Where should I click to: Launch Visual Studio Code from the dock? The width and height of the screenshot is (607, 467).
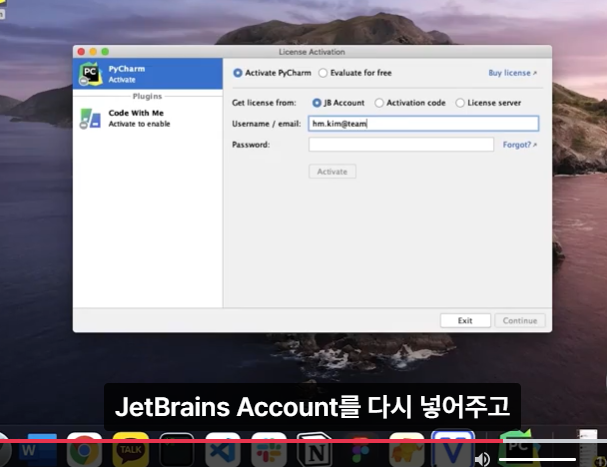[x=223, y=450]
